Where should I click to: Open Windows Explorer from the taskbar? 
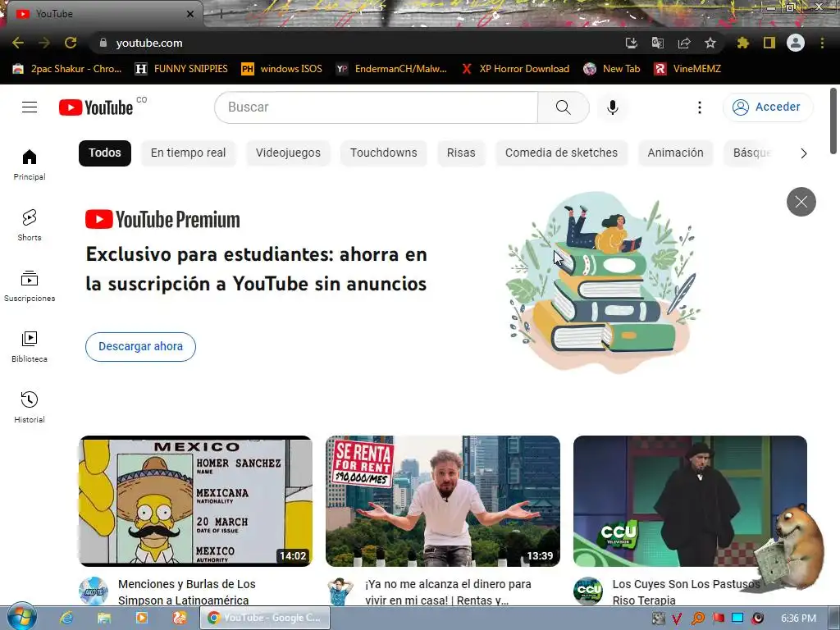tap(104, 618)
